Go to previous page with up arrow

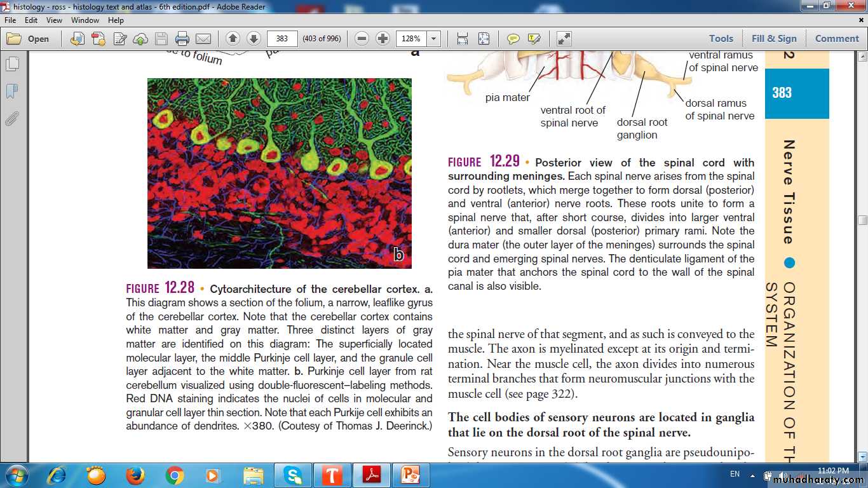click(x=233, y=39)
